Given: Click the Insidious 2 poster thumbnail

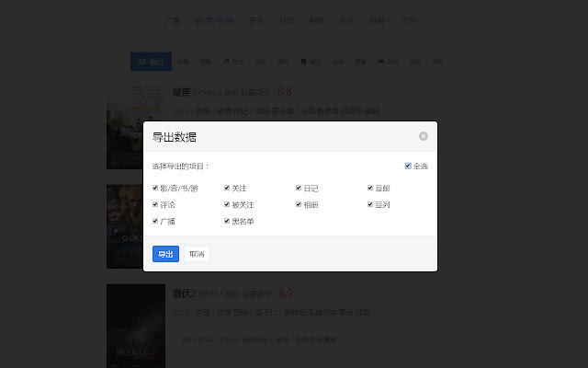Looking at the screenshot, I should (136, 326).
